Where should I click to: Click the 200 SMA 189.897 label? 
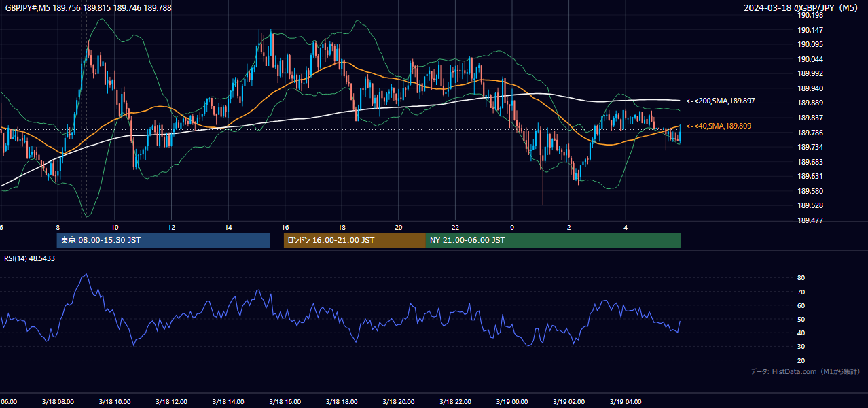click(x=721, y=101)
